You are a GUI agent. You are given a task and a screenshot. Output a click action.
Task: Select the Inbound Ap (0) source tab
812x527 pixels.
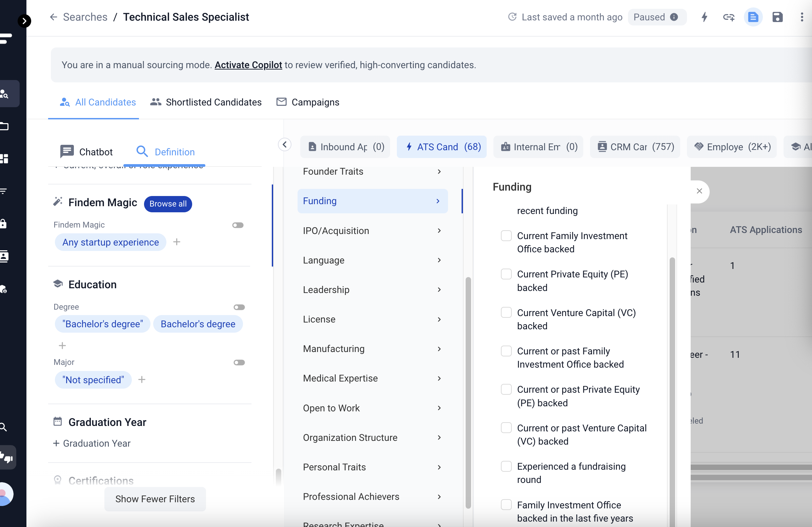345,147
